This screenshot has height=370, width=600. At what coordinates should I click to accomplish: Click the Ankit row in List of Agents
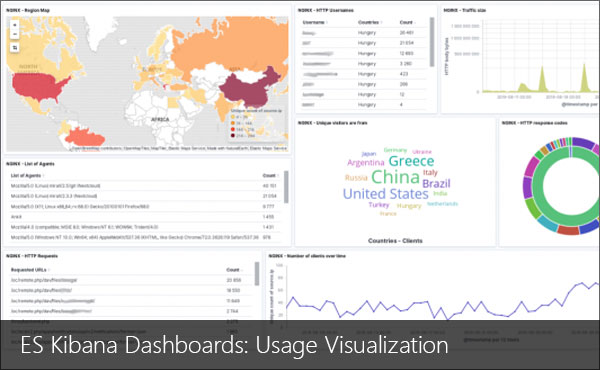point(144,217)
